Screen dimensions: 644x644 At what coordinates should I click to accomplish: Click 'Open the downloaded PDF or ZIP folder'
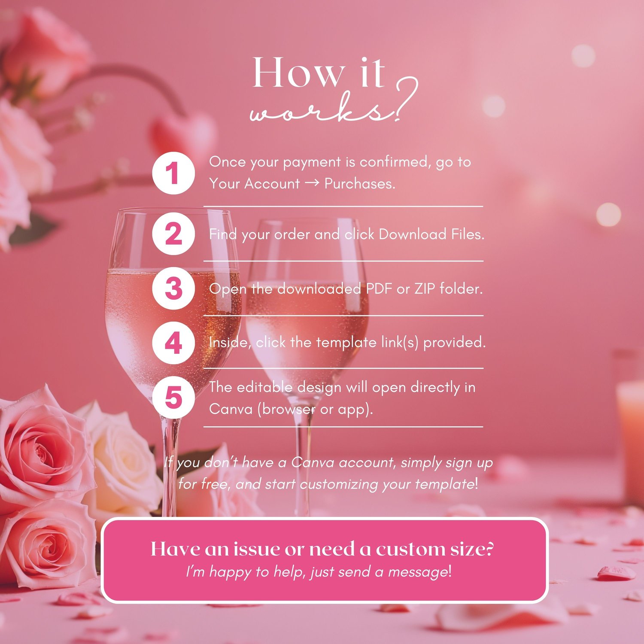click(x=346, y=289)
